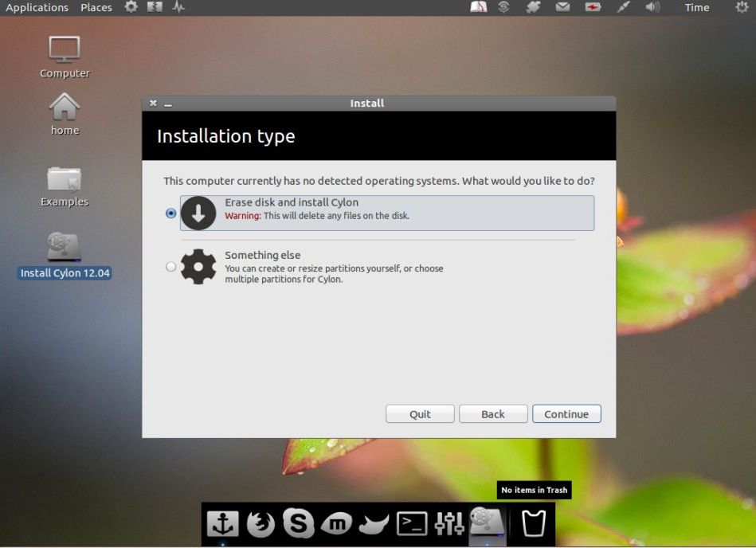756x548 pixels.
Task: Select the Something else radio button
Action: 170,267
